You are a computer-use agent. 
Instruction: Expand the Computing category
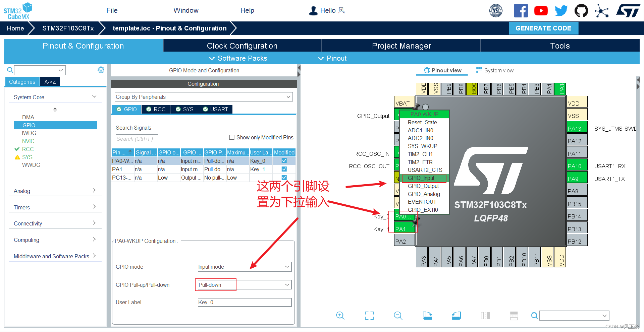pos(55,240)
